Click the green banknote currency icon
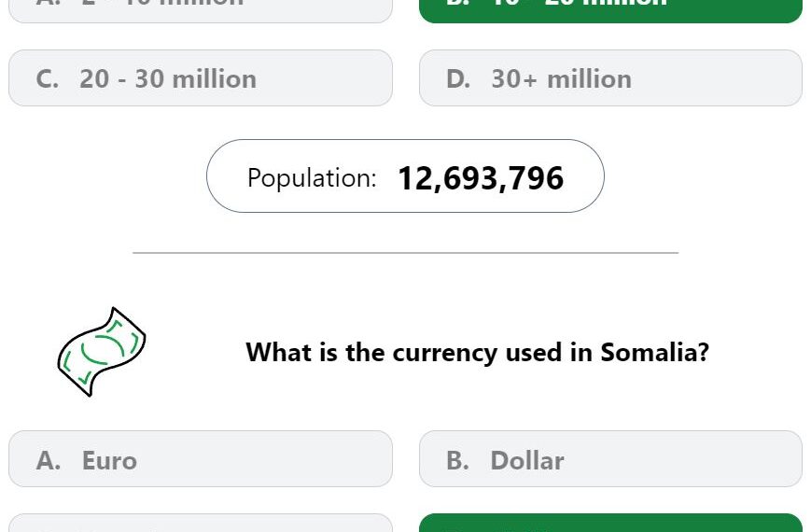This screenshot has height=532, width=811. click(102, 352)
